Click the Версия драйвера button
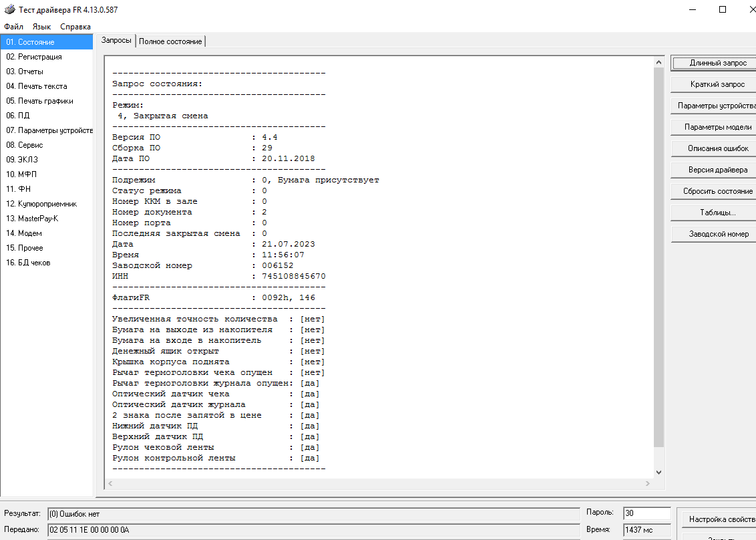This screenshot has height=540, width=756. point(715,169)
